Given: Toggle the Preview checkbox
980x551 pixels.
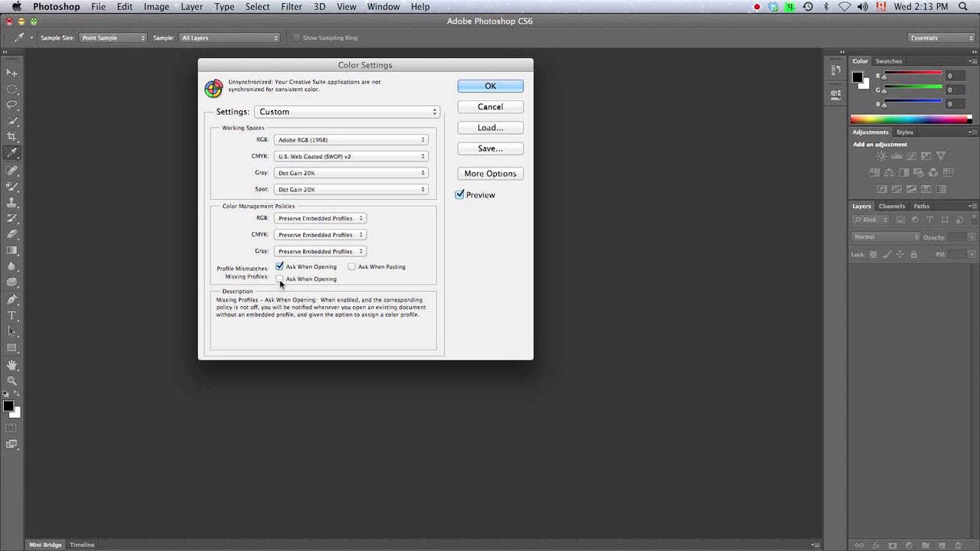Looking at the screenshot, I should click(460, 194).
